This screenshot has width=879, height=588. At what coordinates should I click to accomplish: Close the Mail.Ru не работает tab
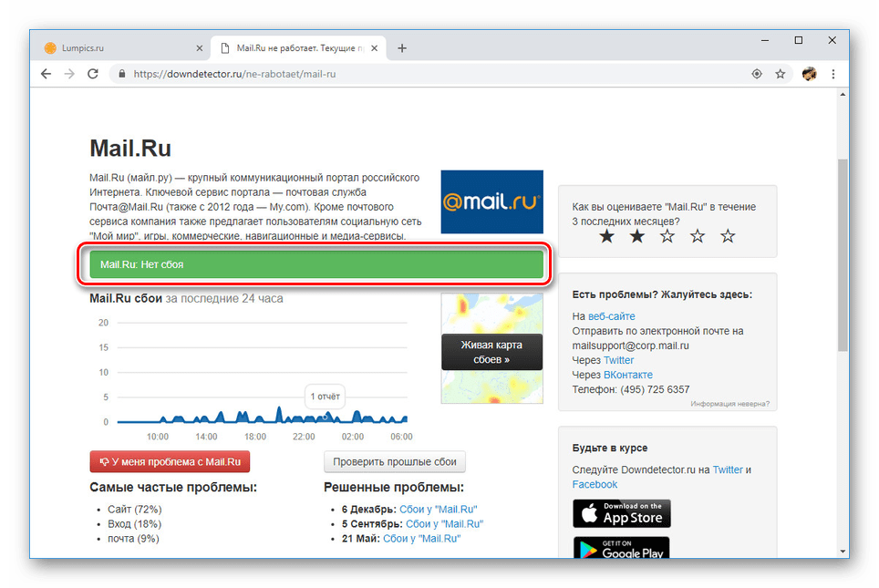click(375, 48)
